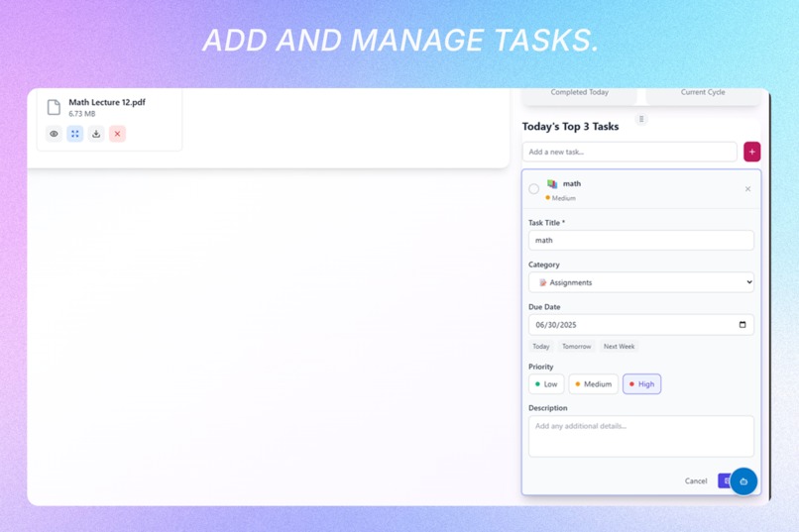Preview Math Lecture 12.pdf with eye icon

[x=54, y=134]
